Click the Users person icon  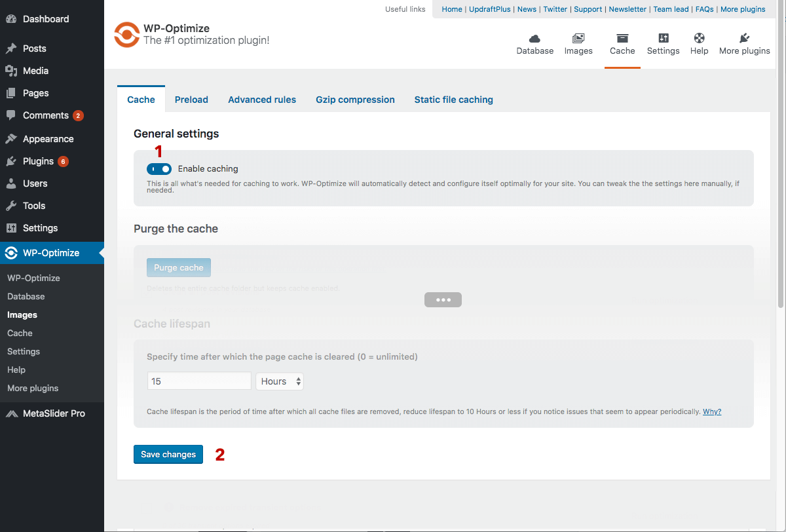(11, 183)
